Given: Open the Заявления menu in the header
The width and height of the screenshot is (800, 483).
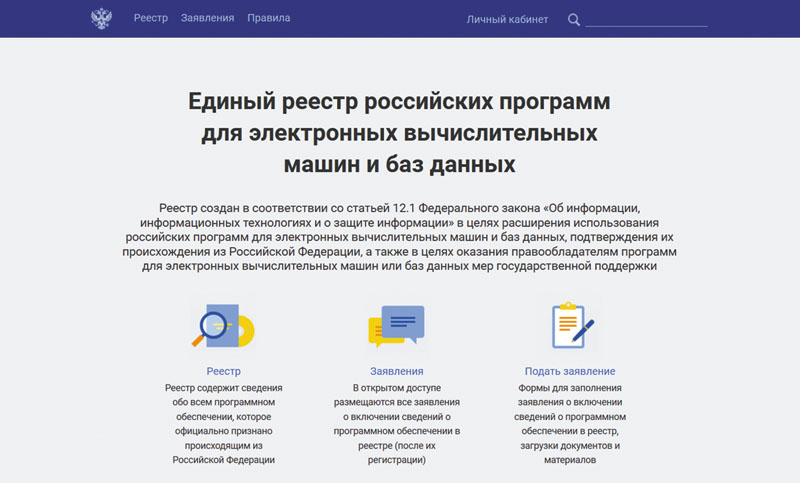Looking at the screenshot, I should pyautogui.click(x=207, y=18).
